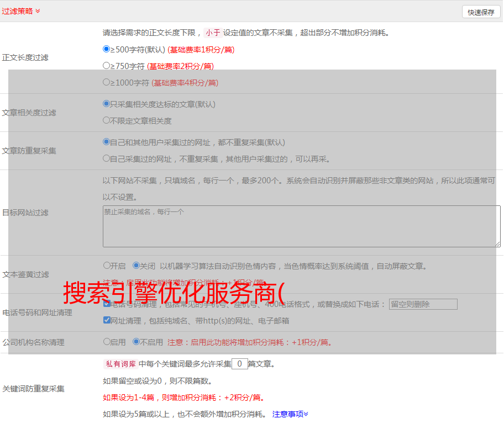Toggle the 网址清理 checkbox
Image resolution: width=504 pixels, height=424 pixels.
(x=107, y=320)
